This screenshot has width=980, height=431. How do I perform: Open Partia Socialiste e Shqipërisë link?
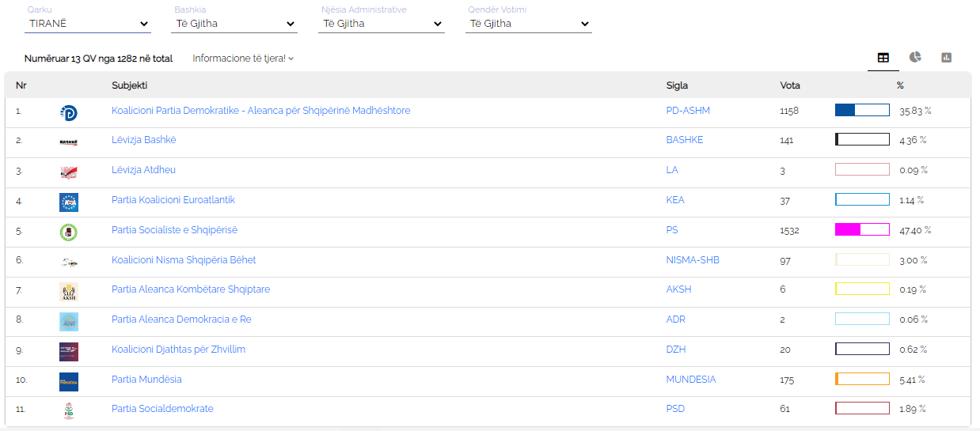pos(174,230)
